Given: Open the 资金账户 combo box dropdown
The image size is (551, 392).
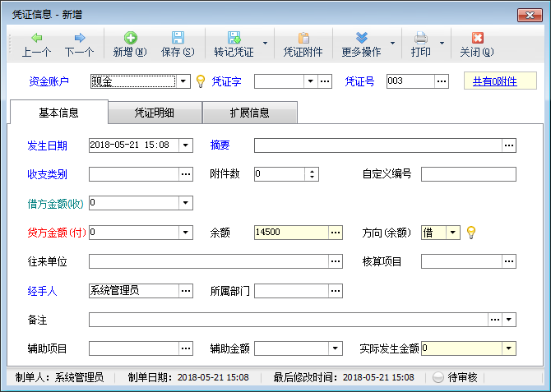Looking at the screenshot, I should [184, 81].
